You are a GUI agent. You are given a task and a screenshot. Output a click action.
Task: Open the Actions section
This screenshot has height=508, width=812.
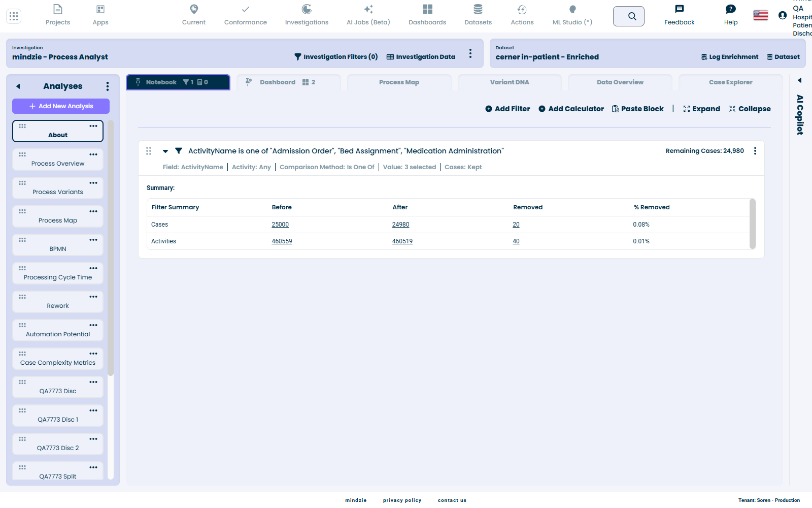[522, 15]
